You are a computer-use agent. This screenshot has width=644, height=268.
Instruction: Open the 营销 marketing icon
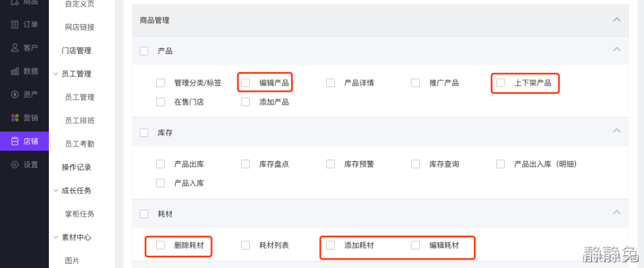(15, 118)
